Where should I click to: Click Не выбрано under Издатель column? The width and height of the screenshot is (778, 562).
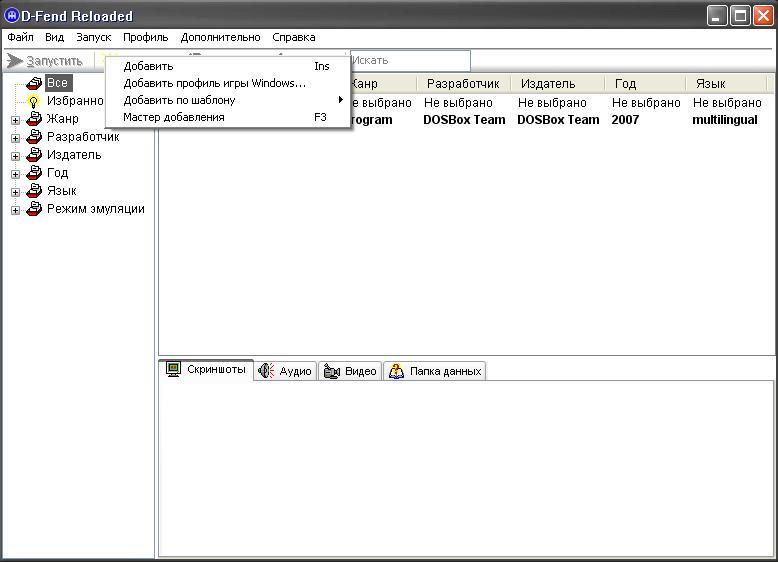click(x=552, y=103)
